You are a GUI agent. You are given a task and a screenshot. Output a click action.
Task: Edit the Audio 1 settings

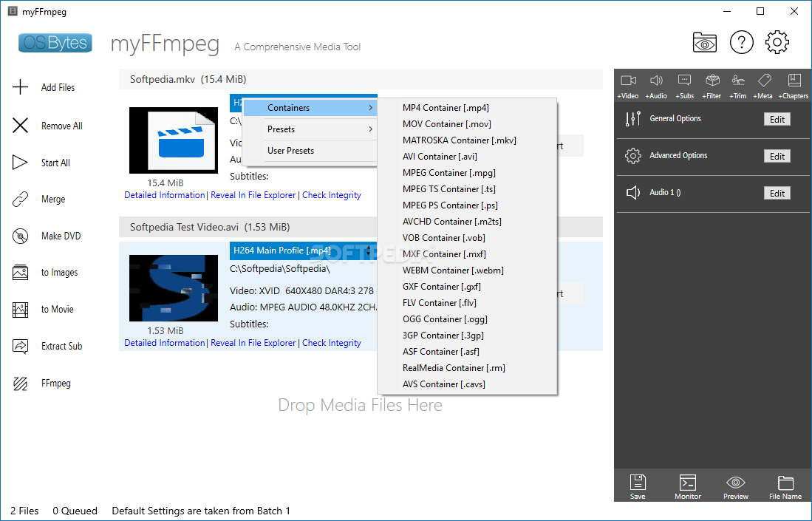(x=777, y=193)
